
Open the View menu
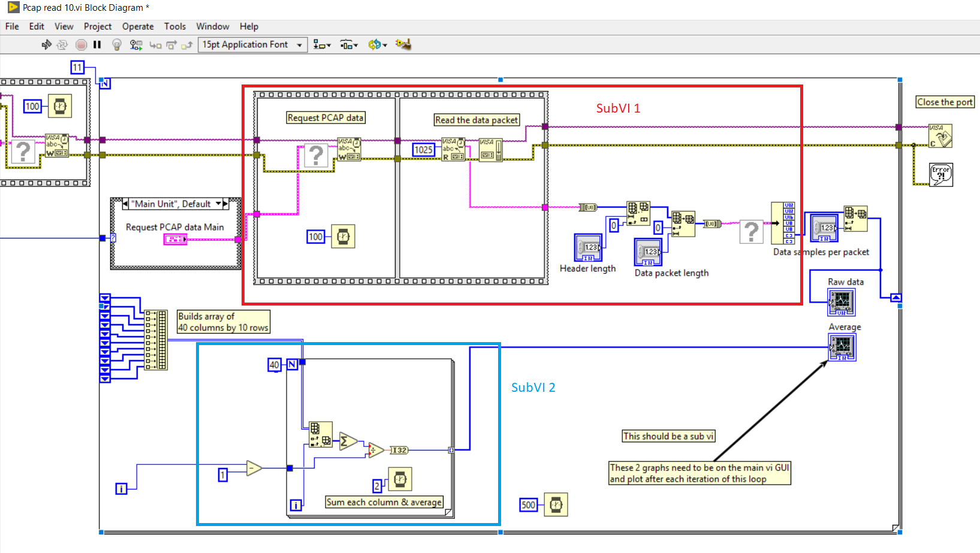(64, 26)
